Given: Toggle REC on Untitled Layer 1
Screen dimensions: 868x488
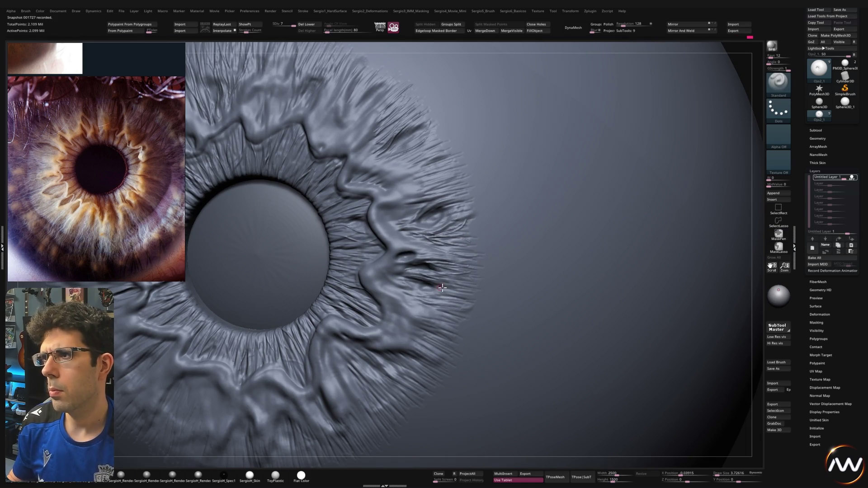Looking at the screenshot, I should tap(852, 178).
